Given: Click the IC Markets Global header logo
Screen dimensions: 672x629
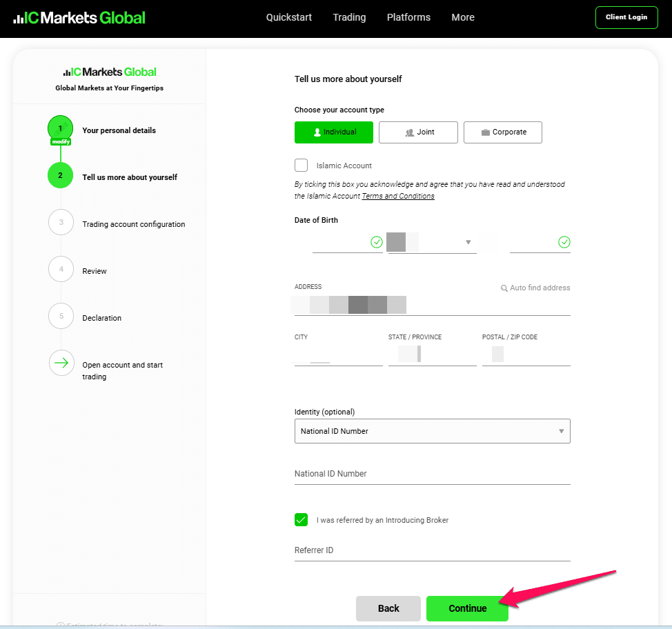Looking at the screenshot, I should tap(79, 17).
